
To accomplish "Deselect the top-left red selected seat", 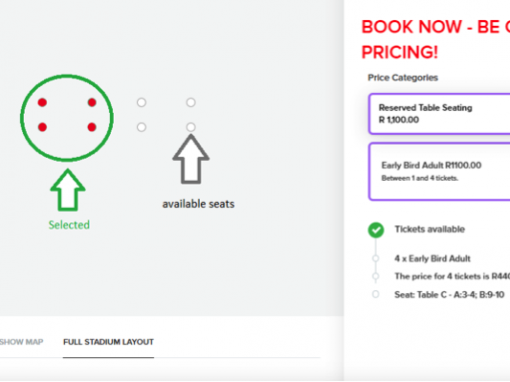I will tap(42, 102).
